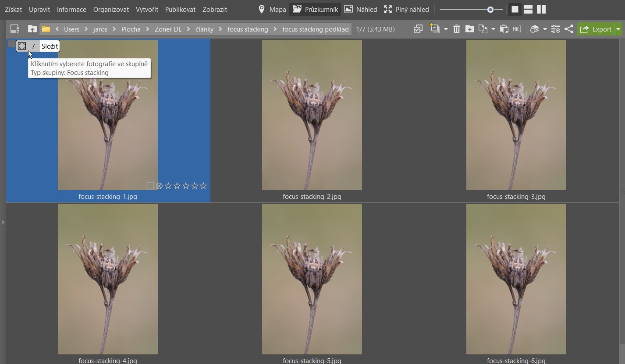Open the sliders settings icon
Image resolution: width=625 pixels, height=364 pixels.
[x=556, y=29]
